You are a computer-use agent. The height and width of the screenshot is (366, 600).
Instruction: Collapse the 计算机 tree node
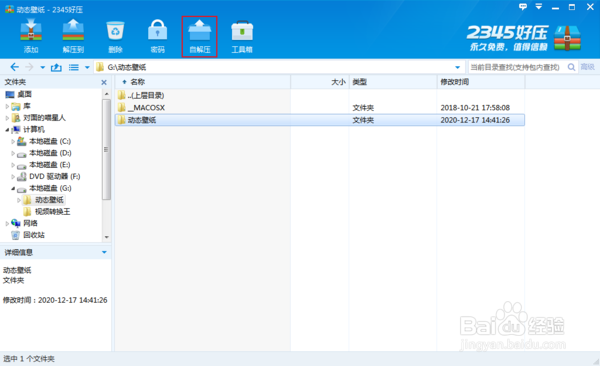click(7, 130)
